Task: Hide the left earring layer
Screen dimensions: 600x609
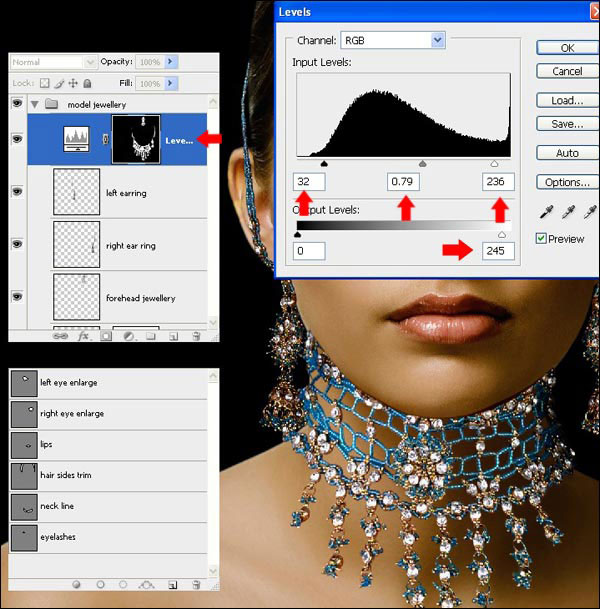Action: 16,193
